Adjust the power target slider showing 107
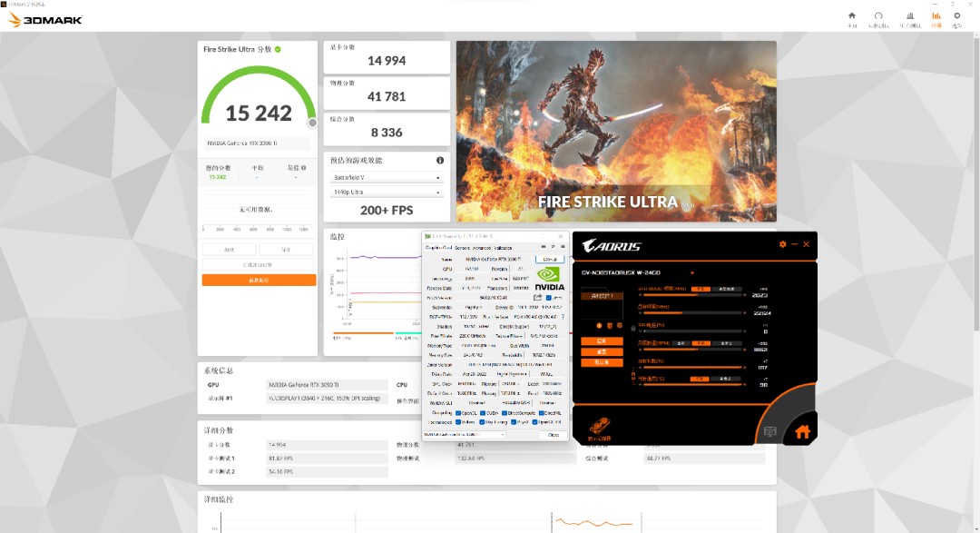Image resolution: width=980 pixels, height=533 pixels. click(691, 367)
